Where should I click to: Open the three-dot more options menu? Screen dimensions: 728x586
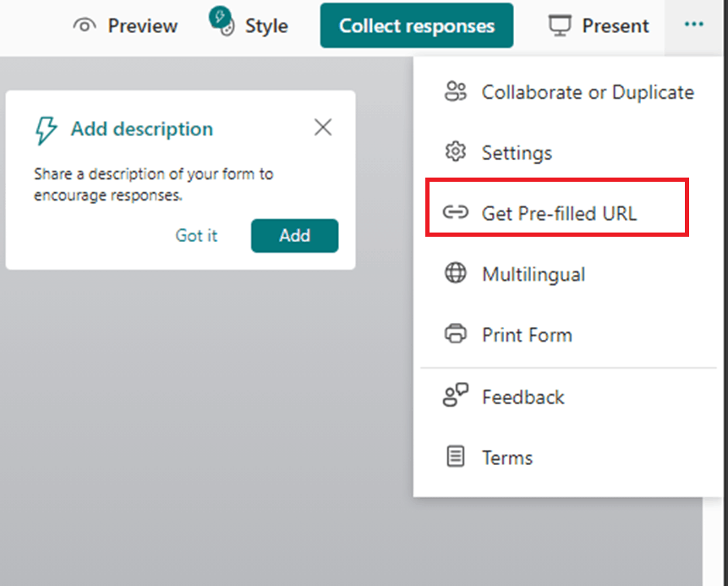click(693, 25)
